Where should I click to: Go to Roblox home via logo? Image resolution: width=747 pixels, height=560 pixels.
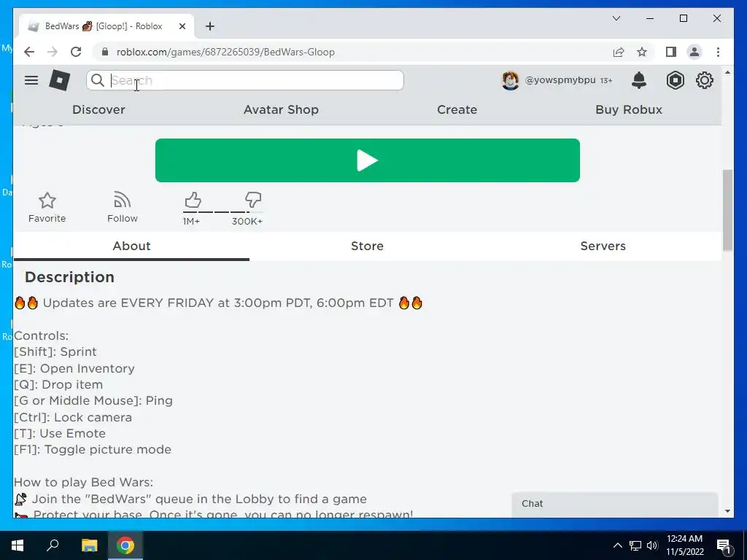[60, 80]
